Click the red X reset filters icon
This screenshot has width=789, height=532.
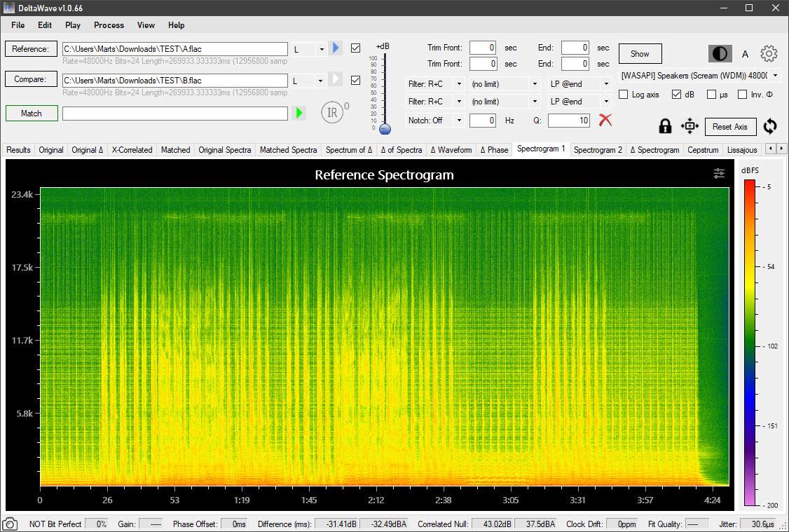click(605, 120)
